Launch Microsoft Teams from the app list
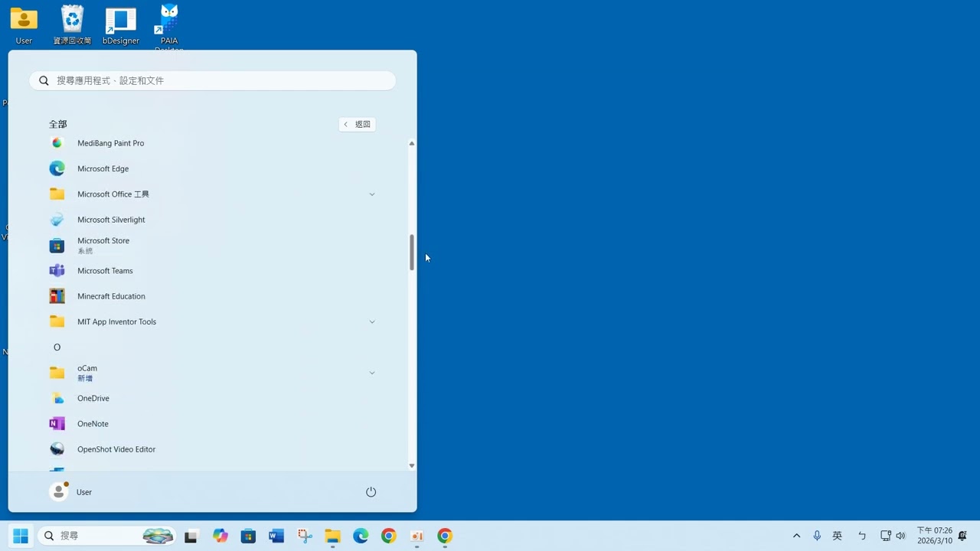The width and height of the screenshot is (980, 551). point(212,271)
